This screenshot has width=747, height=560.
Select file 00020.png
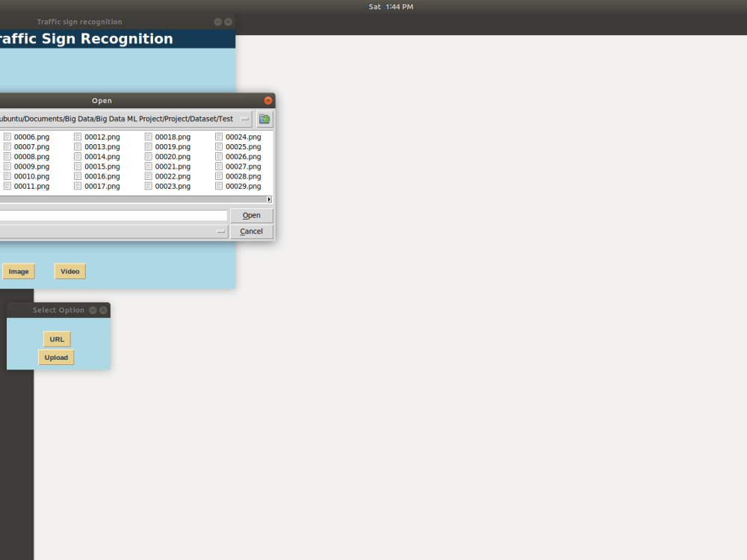167,157
